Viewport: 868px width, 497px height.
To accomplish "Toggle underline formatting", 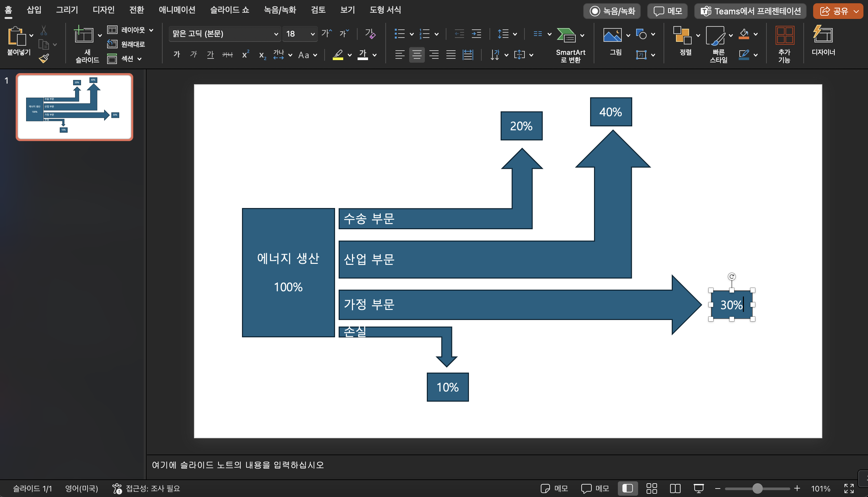I will point(211,54).
